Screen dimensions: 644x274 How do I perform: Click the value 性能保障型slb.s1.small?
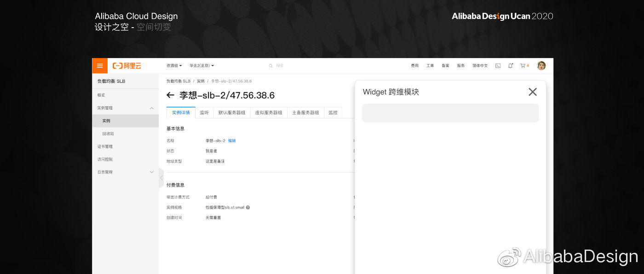click(225, 208)
